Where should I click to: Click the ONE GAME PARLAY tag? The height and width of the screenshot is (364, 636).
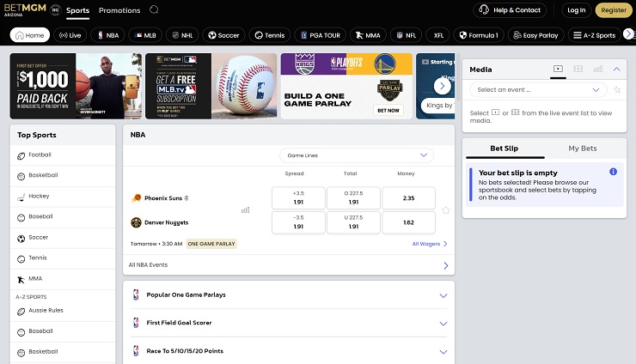[211, 244]
